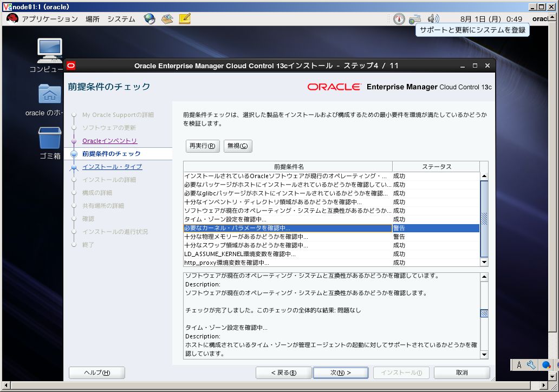Click the 無視(G) button
The width and height of the screenshot is (559, 392).
(x=238, y=146)
